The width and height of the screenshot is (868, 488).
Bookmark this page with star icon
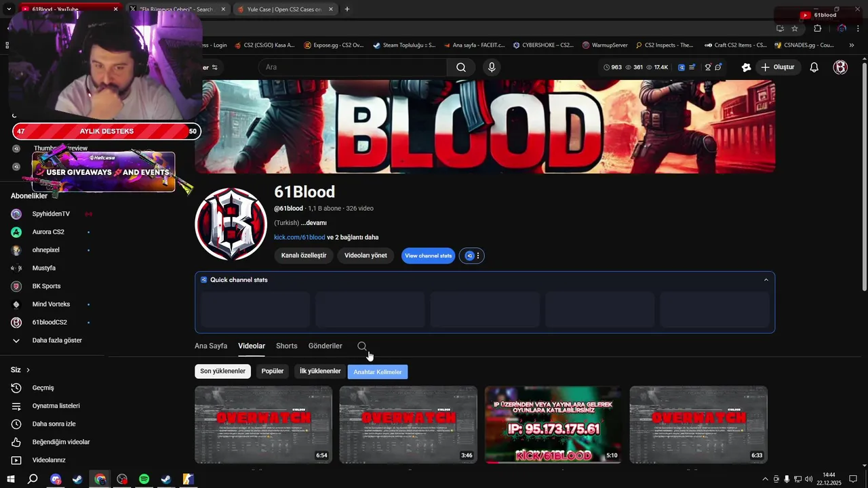[795, 28]
